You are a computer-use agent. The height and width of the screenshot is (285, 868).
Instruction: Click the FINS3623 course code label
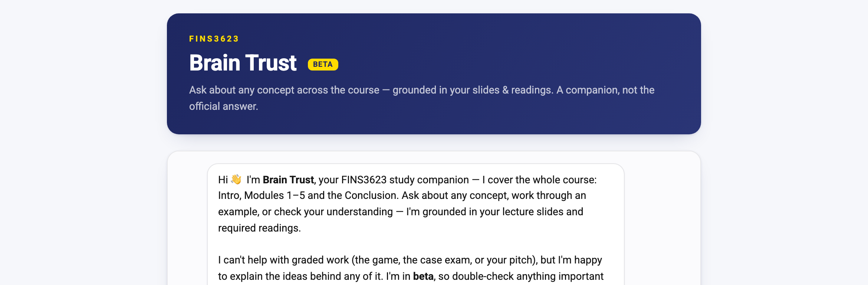tap(214, 39)
